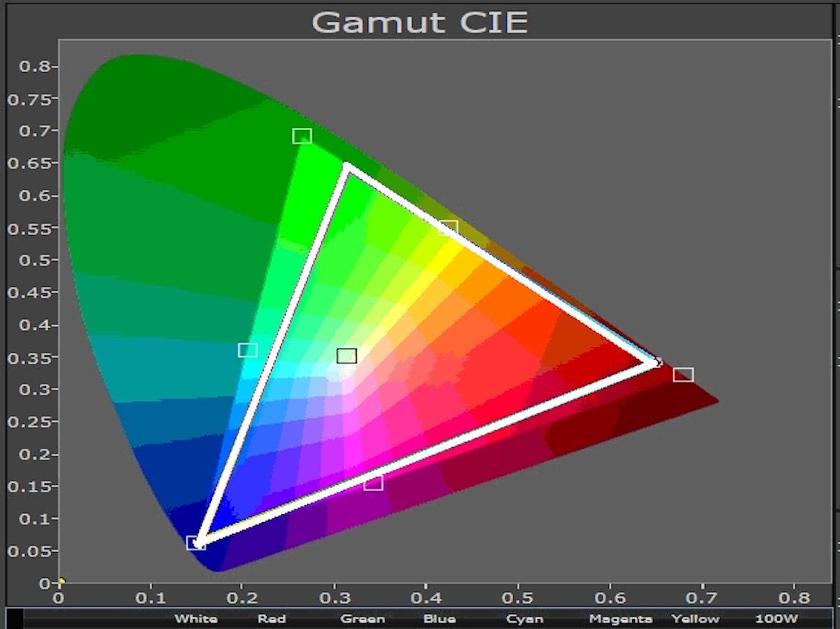Click the dark cell at bottom-left of table
Screen dimensions: 840x629
click(14, 619)
